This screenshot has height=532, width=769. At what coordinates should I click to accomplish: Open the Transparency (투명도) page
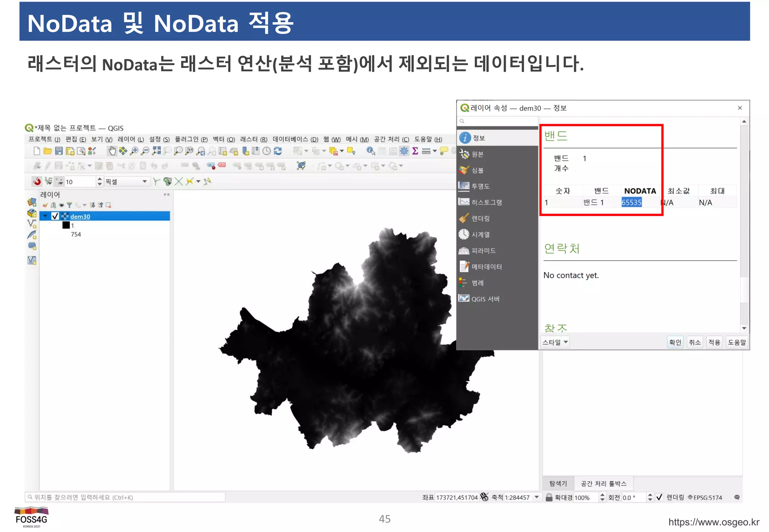[x=498, y=186]
